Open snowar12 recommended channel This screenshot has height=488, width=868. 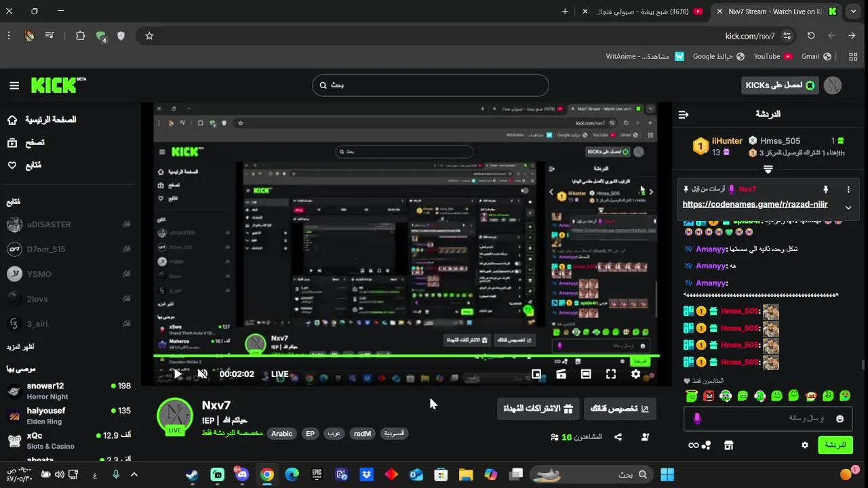click(68, 390)
